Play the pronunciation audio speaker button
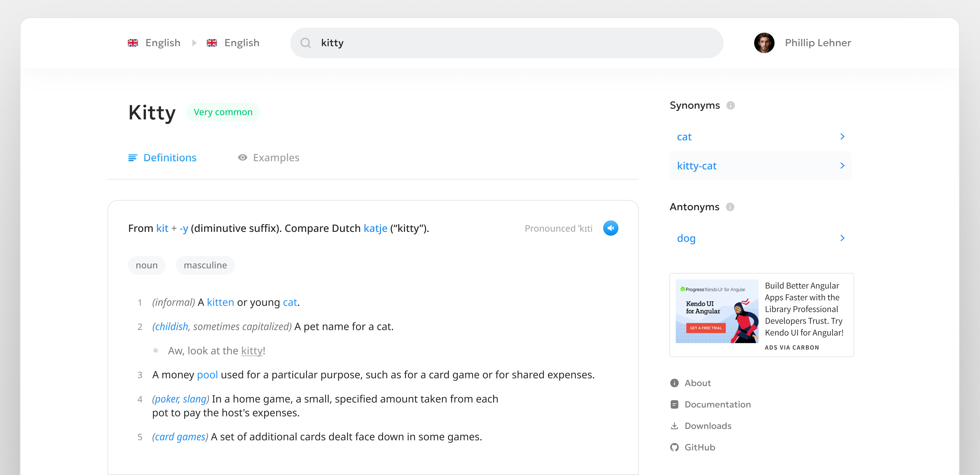Screen dimensions: 980x475 (x=611, y=228)
